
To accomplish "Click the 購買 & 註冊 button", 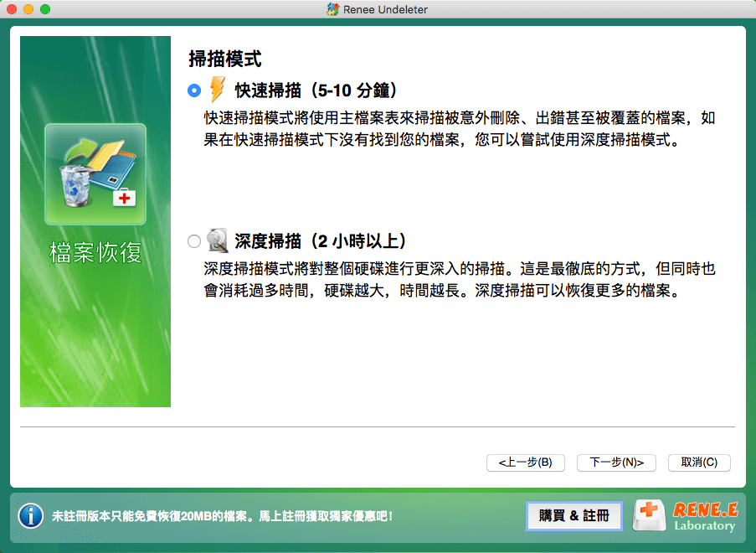I will [x=574, y=516].
